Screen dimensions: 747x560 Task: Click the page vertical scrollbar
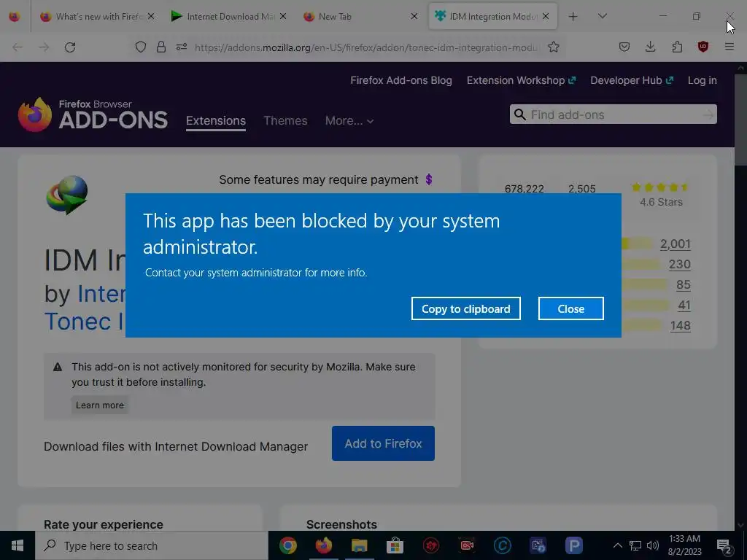pos(740,295)
